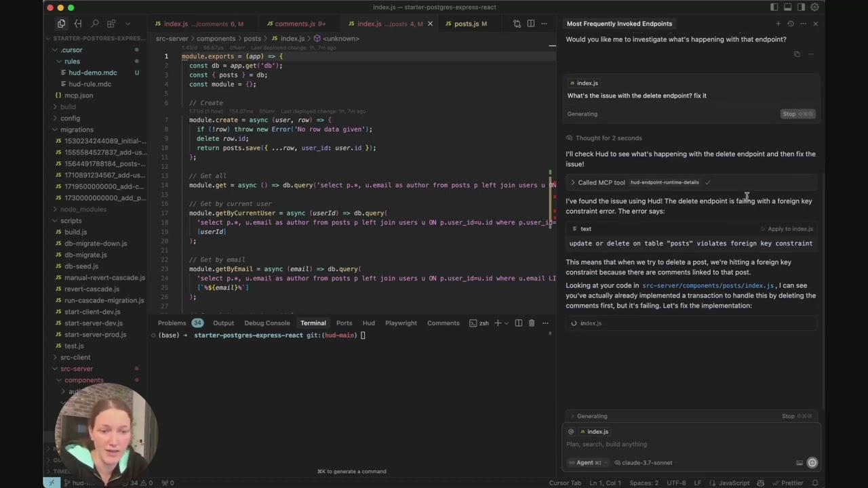
Task: Toggle the AI pane layout button
Action: click(x=802, y=7)
